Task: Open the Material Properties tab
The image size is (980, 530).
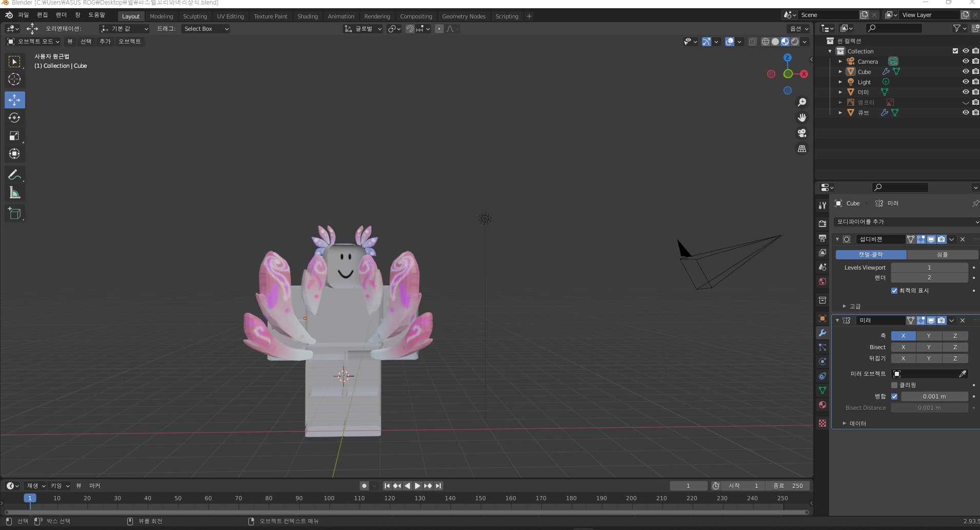Action: (x=822, y=405)
